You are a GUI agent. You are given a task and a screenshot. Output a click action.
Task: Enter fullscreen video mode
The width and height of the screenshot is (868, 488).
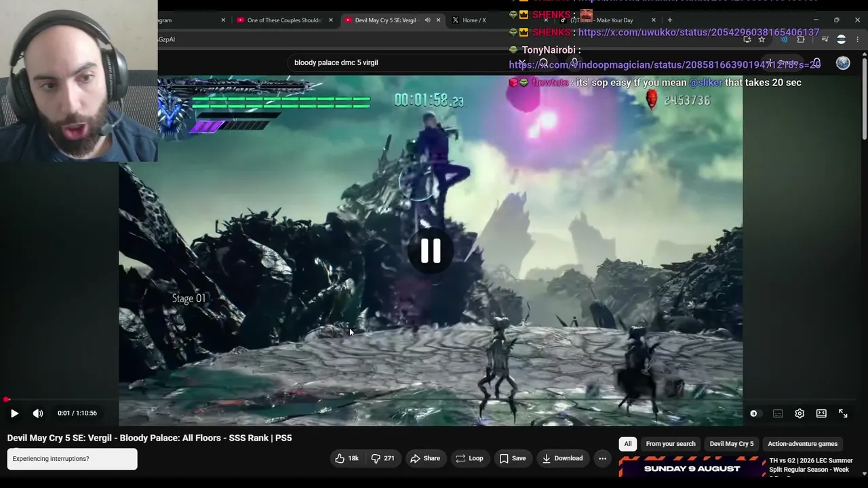point(843,413)
